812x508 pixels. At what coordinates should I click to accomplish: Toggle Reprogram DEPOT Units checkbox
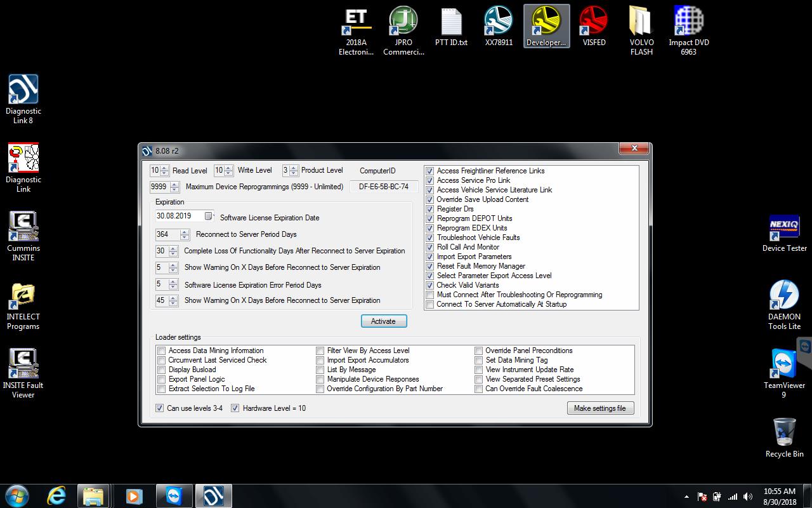(x=430, y=218)
